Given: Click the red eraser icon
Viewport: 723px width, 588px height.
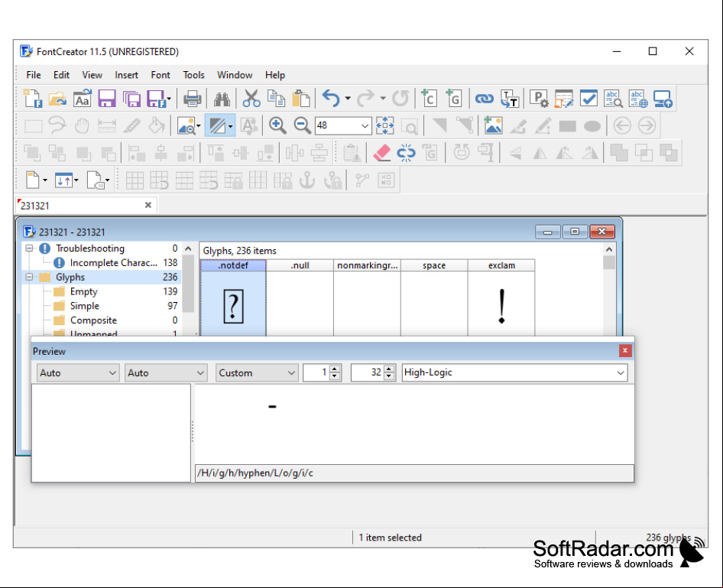Looking at the screenshot, I should [x=382, y=153].
